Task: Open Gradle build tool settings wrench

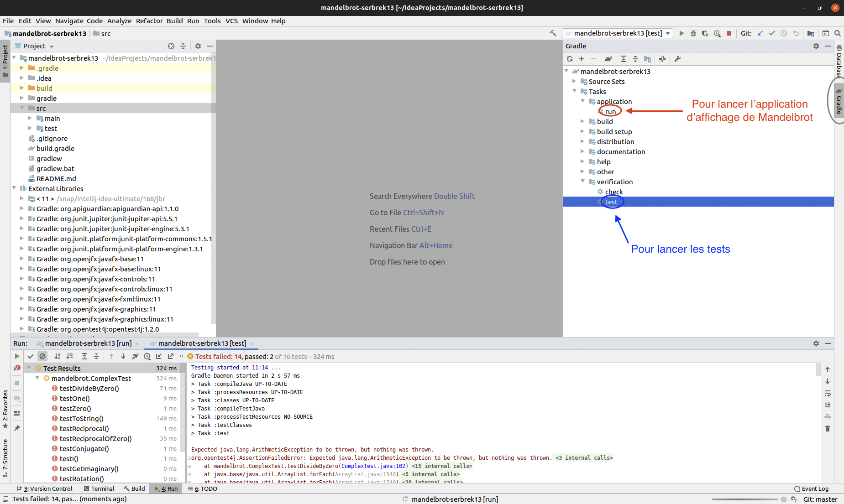Action: click(x=677, y=59)
